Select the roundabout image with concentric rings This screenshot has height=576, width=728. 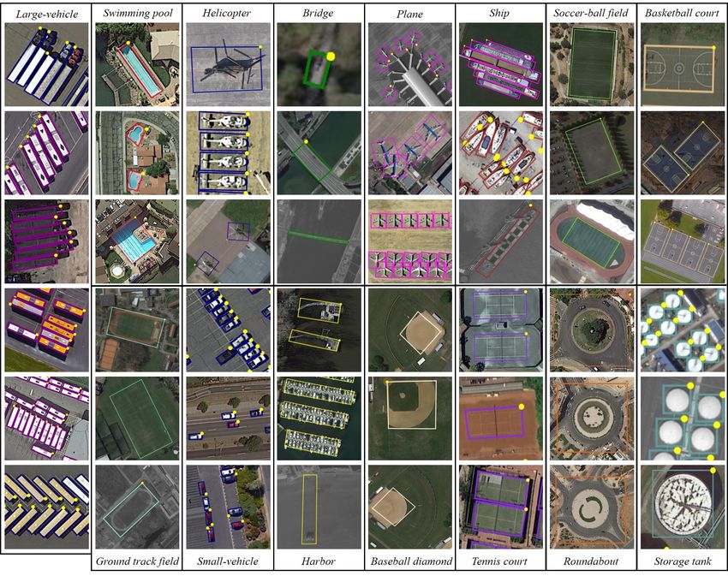click(x=592, y=419)
